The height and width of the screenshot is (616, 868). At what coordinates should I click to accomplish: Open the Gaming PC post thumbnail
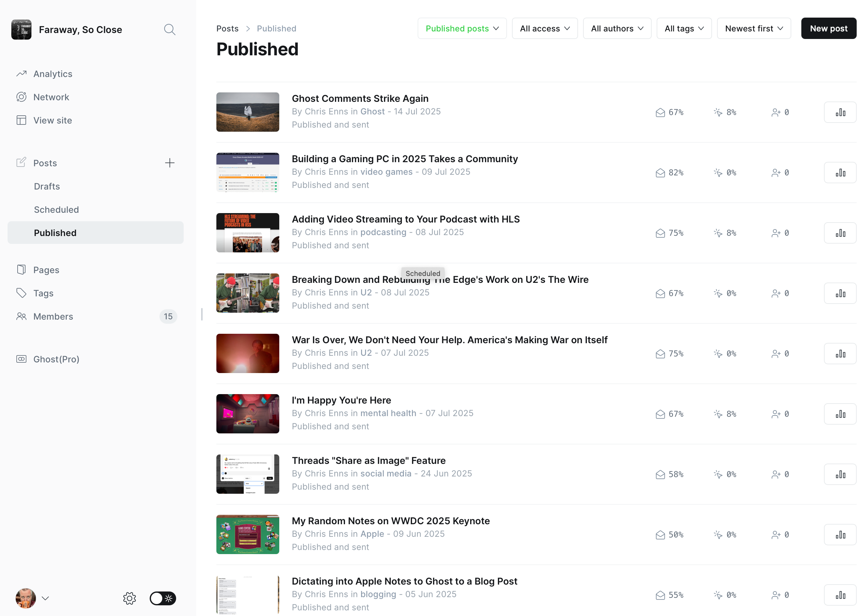coord(248,172)
